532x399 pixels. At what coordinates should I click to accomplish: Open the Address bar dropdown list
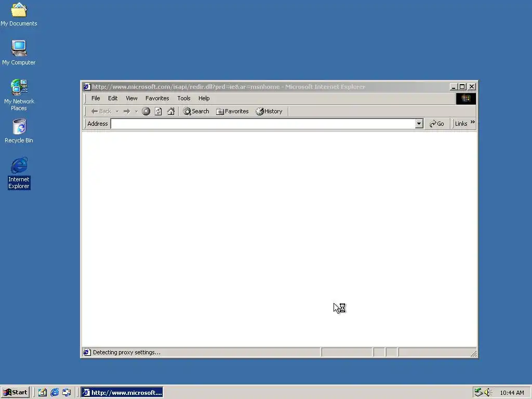pos(419,124)
